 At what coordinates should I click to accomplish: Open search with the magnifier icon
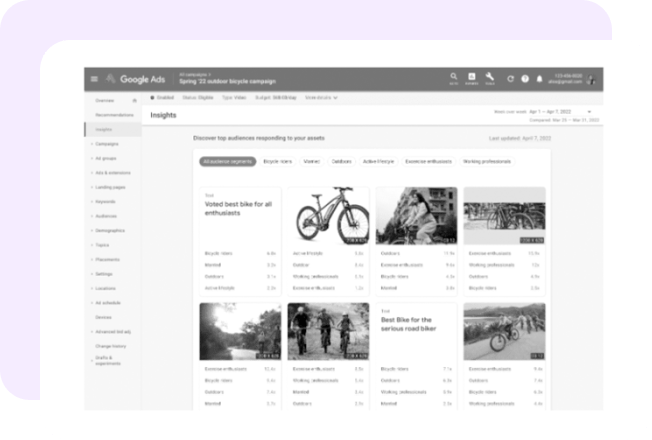[454, 78]
